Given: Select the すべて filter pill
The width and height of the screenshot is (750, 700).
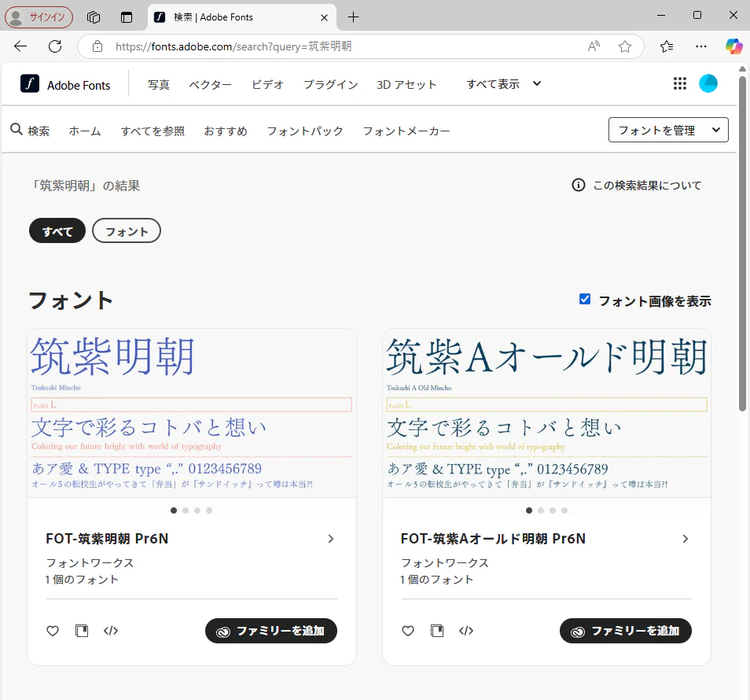Looking at the screenshot, I should [x=57, y=231].
